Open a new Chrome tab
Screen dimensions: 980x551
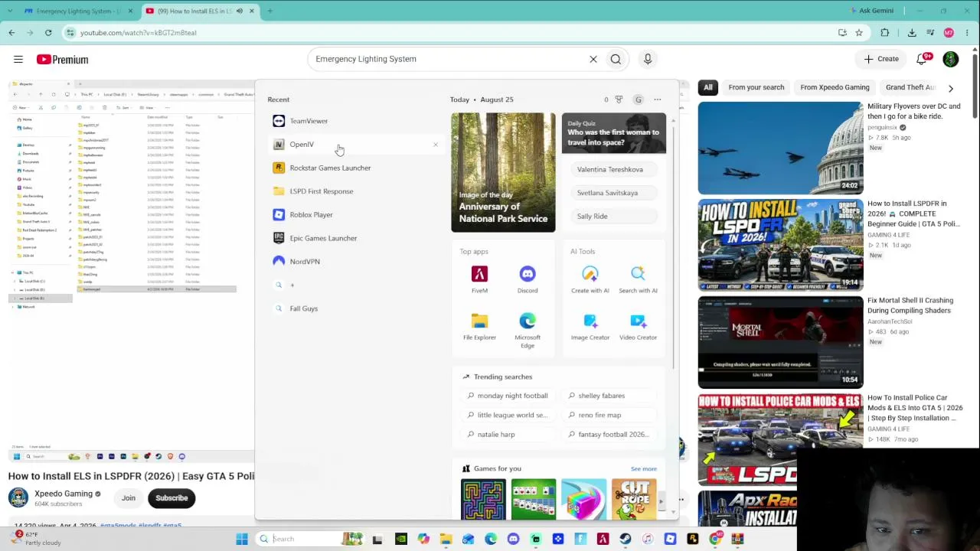270,11
